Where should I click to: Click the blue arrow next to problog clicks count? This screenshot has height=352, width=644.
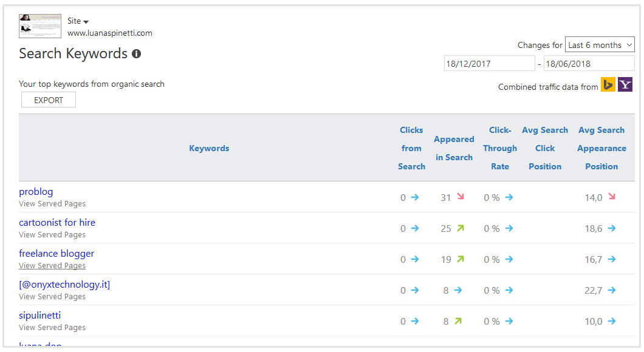(x=416, y=197)
